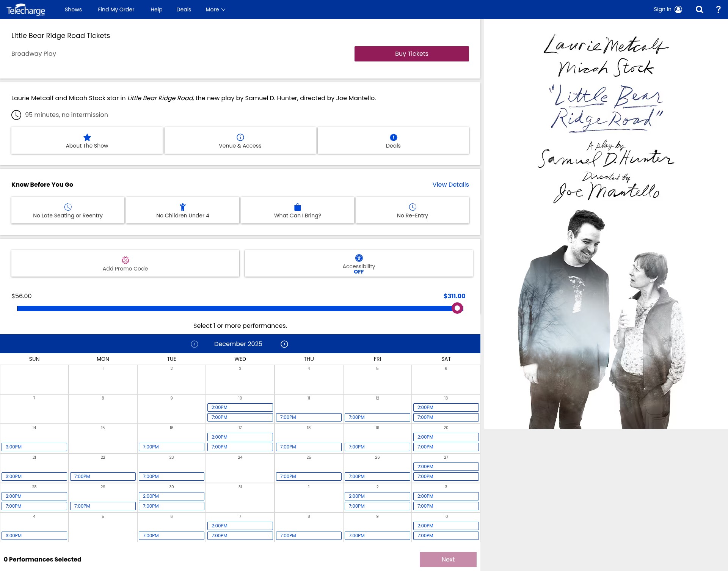Click the Sign In user icon
Image resolution: width=728 pixels, height=571 pixels.
(x=678, y=9)
